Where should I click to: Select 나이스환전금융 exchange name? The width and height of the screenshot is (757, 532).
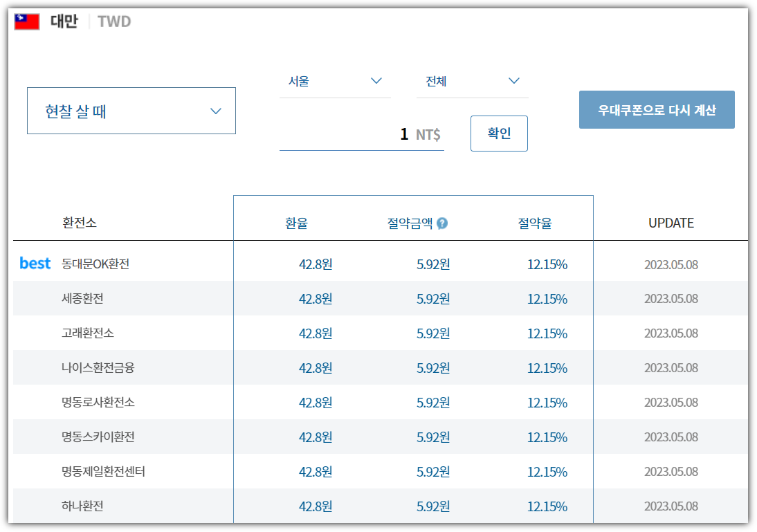pyautogui.click(x=98, y=368)
